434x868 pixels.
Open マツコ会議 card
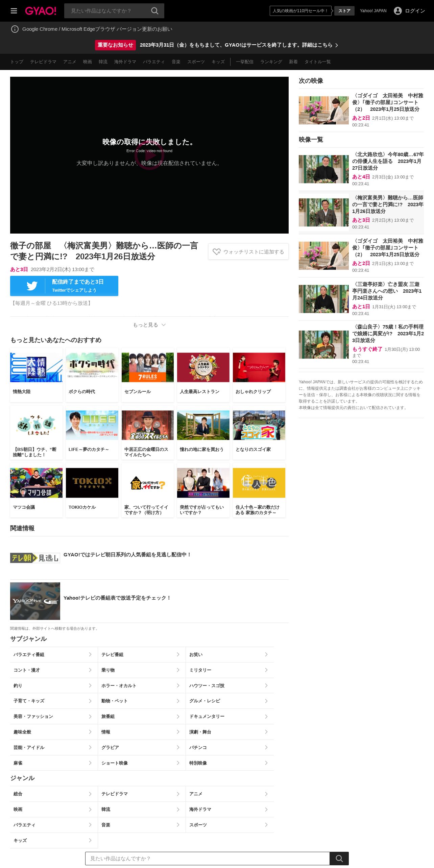tap(36, 490)
